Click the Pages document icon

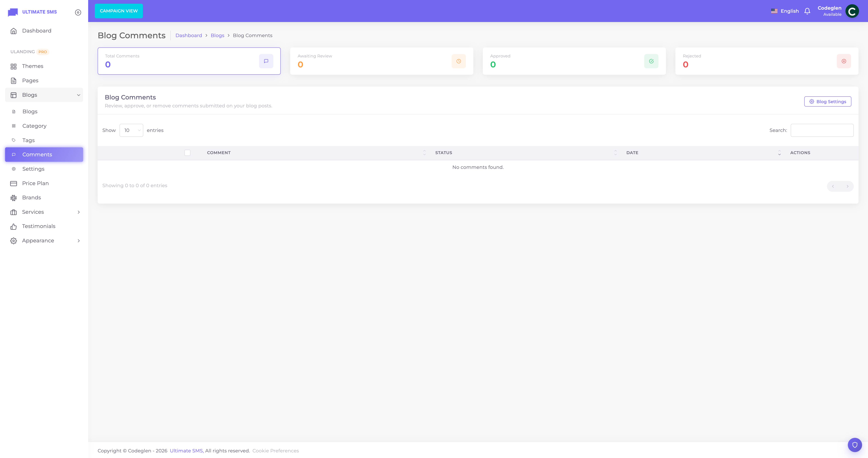[x=14, y=81]
